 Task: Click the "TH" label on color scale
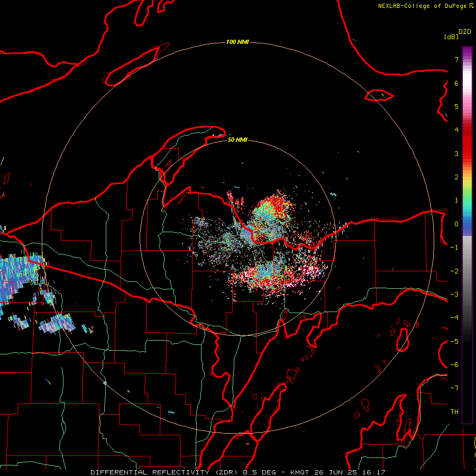point(454,412)
